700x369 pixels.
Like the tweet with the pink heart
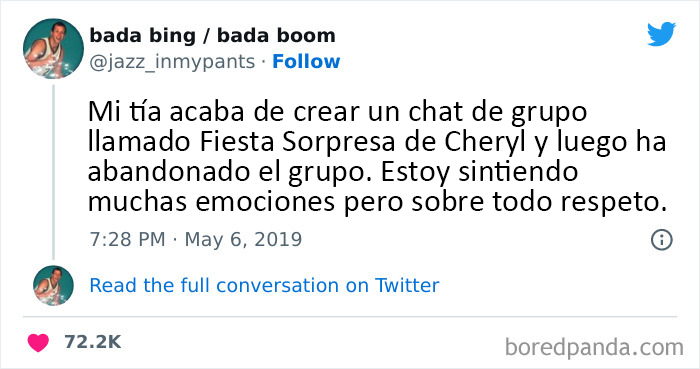pyautogui.click(x=38, y=342)
